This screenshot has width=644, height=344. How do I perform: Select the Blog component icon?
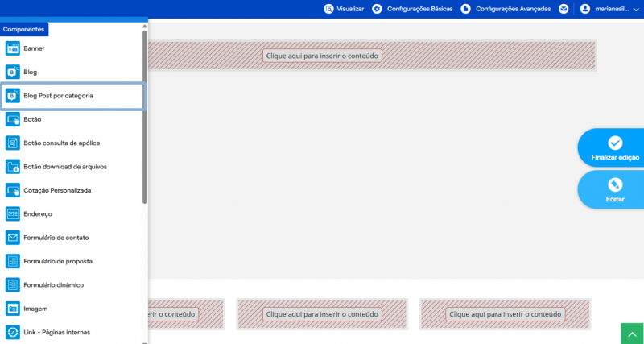point(12,72)
